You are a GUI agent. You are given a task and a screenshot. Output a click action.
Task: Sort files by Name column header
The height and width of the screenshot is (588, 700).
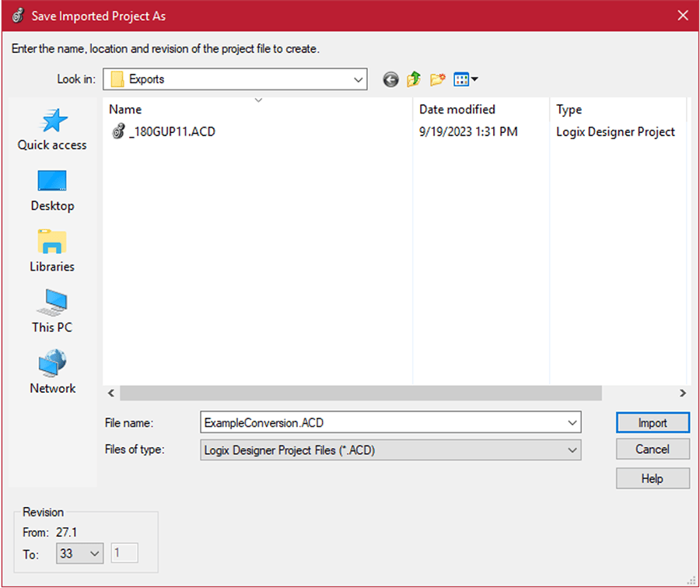(257, 109)
